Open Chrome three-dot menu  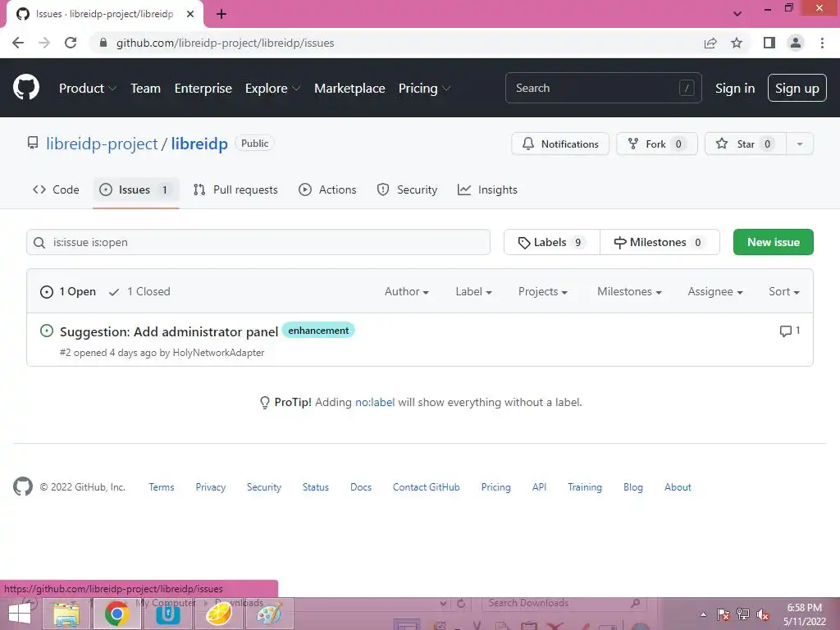point(822,43)
